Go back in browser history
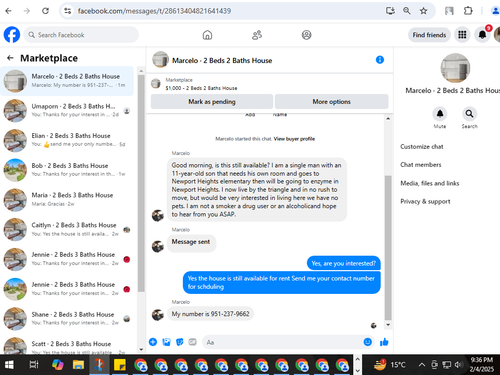The image size is (500, 375). [9, 11]
